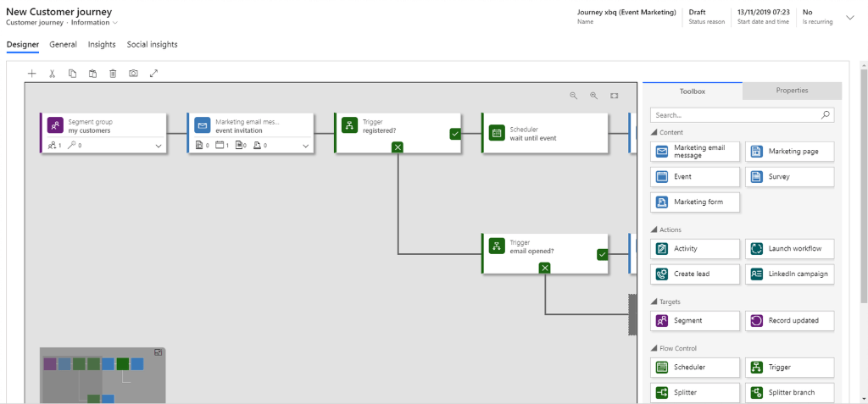Select the 'wait until event' Scheduler tile
The width and height of the screenshot is (868, 404).
[x=545, y=133]
